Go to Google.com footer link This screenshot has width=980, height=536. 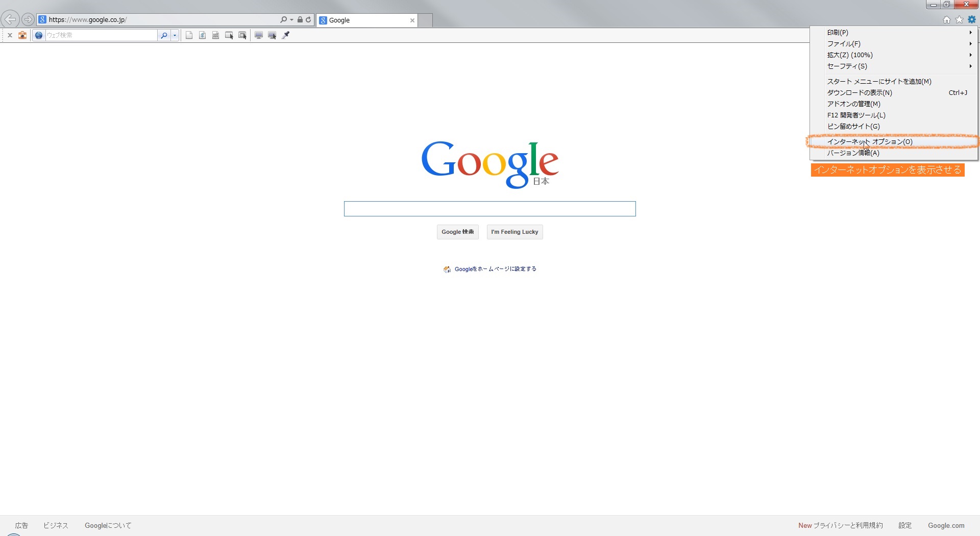(x=946, y=525)
